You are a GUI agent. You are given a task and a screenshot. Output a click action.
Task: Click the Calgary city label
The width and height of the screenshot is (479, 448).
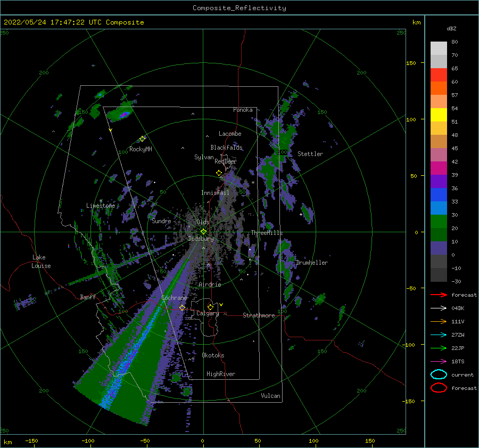208,313
